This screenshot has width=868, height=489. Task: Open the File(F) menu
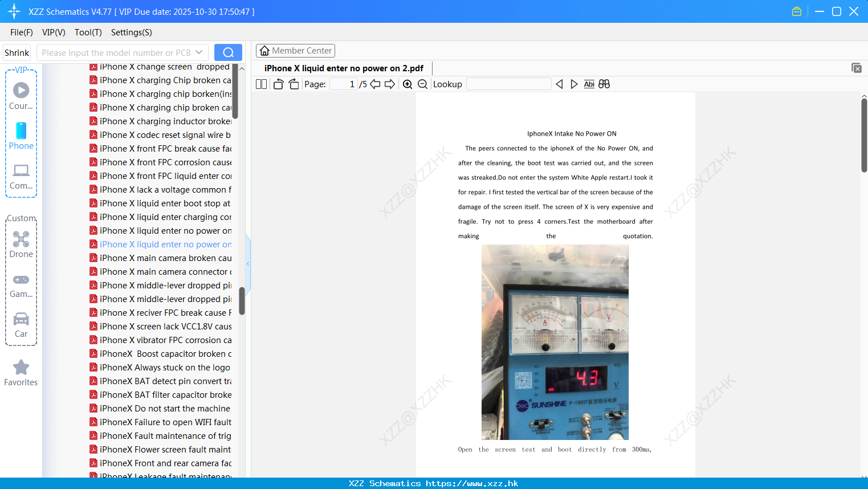point(22,32)
